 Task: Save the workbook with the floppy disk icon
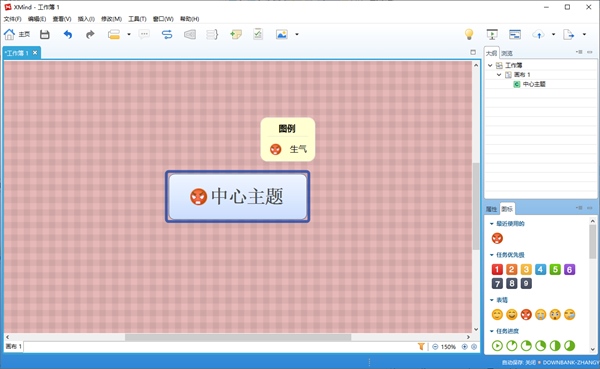(x=45, y=34)
